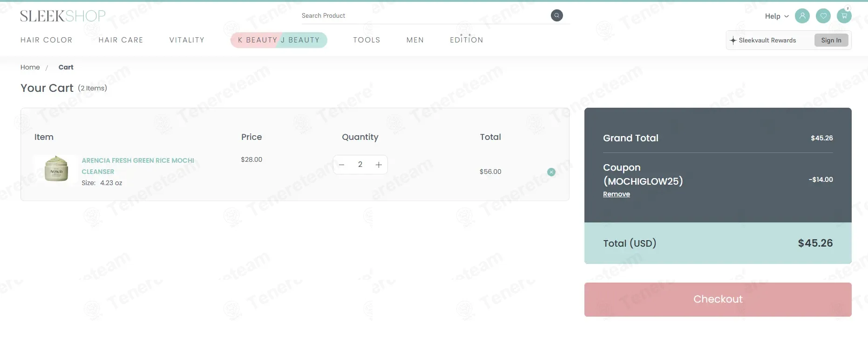Open the Vitality menu

tap(187, 40)
